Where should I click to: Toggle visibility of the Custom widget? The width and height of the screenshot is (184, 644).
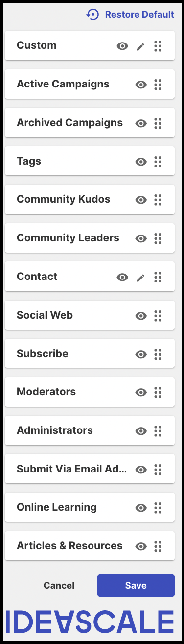pyautogui.click(x=122, y=46)
